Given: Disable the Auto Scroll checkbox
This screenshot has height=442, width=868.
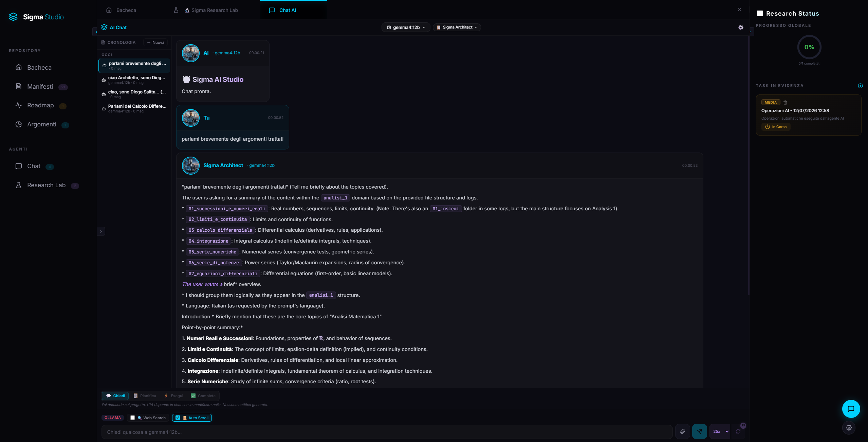Looking at the screenshot, I should 178,418.
